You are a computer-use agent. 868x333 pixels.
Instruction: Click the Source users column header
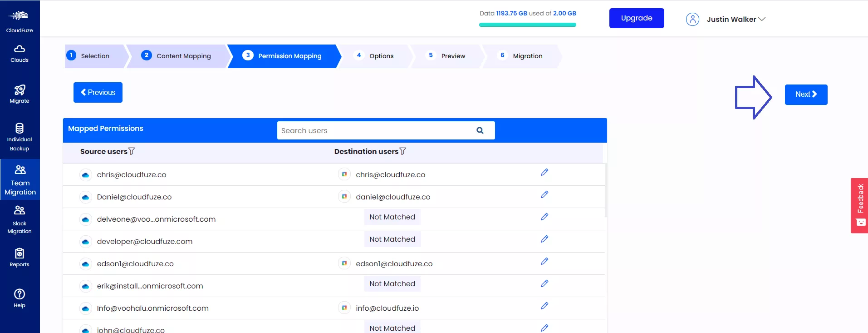click(x=104, y=152)
